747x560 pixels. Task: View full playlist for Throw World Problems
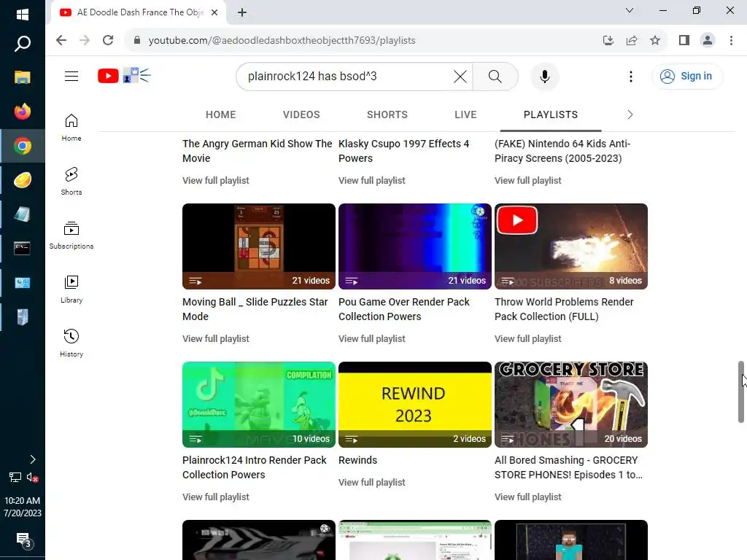(528, 338)
